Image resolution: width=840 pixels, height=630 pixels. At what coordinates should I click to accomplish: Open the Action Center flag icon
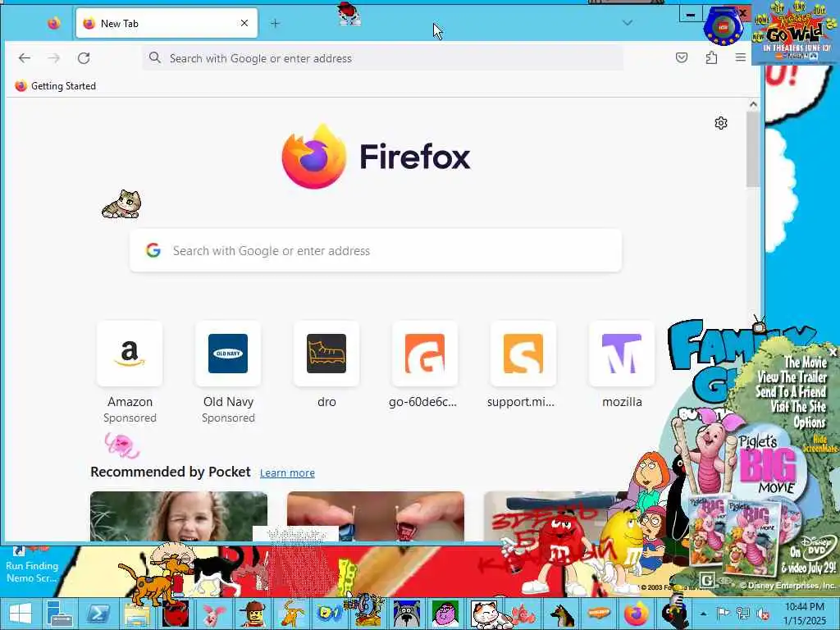722,614
